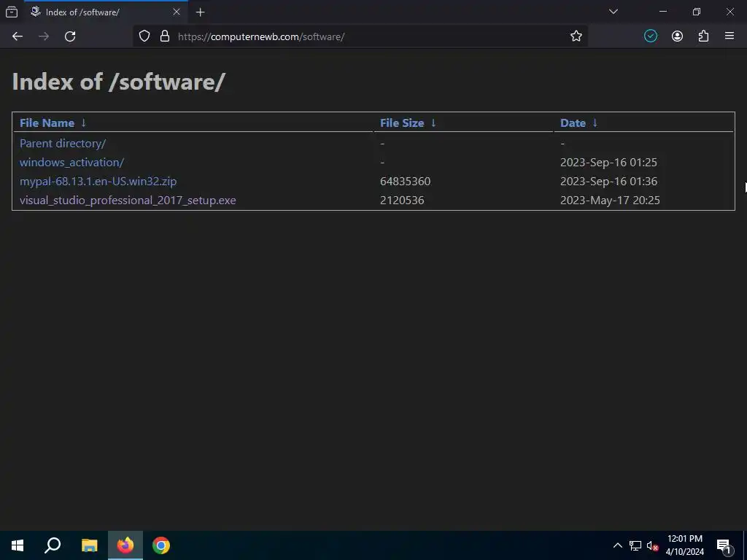Click the File Name sort arrow
The image size is (747, 560).
coord(84,122)
